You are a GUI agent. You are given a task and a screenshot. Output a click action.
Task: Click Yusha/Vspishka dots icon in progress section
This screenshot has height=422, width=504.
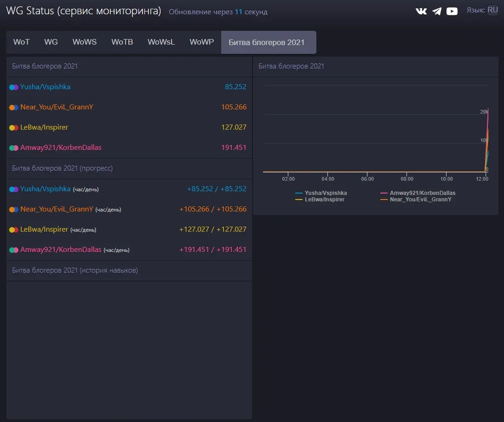[x=14, y=189]
